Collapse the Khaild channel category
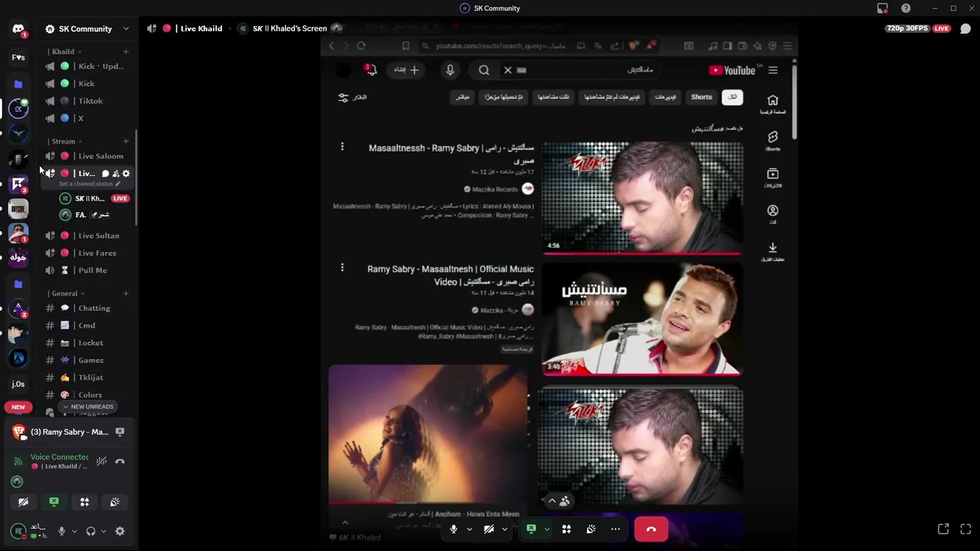This screenshot has width=980, height=551. pyautogui.click(x=63, y=52)
